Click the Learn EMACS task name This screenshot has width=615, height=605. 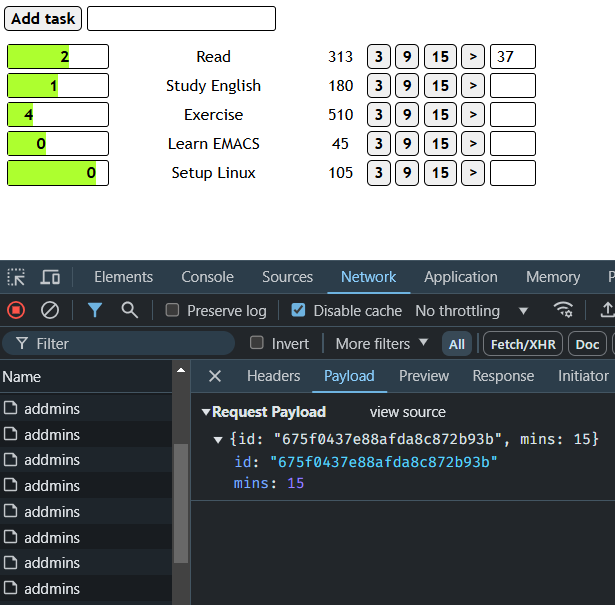pyautogui.click(x=214, y=144)
